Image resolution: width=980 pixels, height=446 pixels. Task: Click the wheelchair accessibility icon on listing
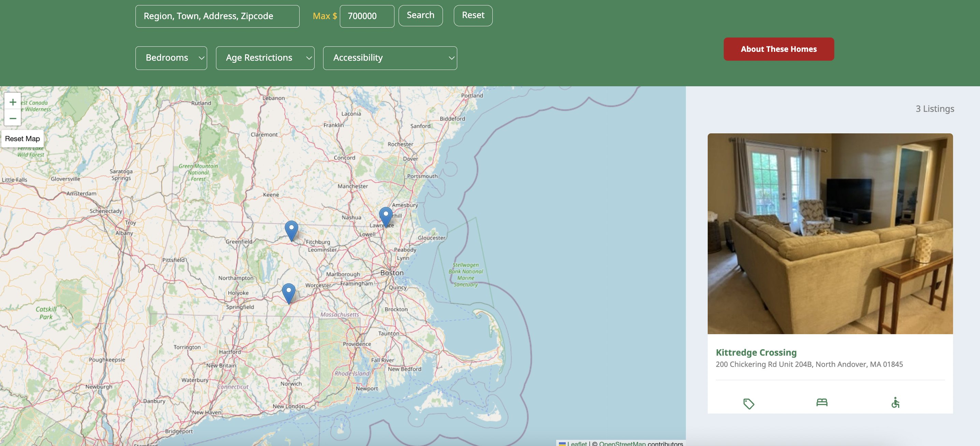pos(895,403)
